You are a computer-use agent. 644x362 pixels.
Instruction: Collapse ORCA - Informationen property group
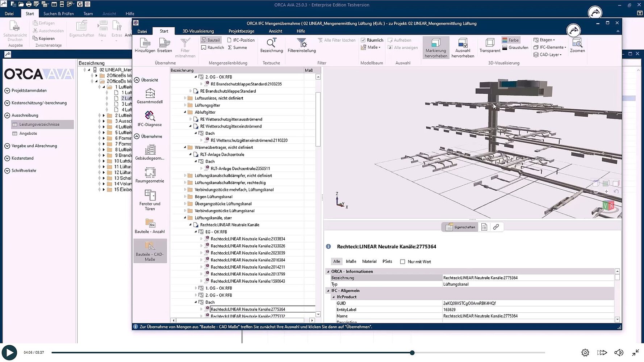pos(328,271)
